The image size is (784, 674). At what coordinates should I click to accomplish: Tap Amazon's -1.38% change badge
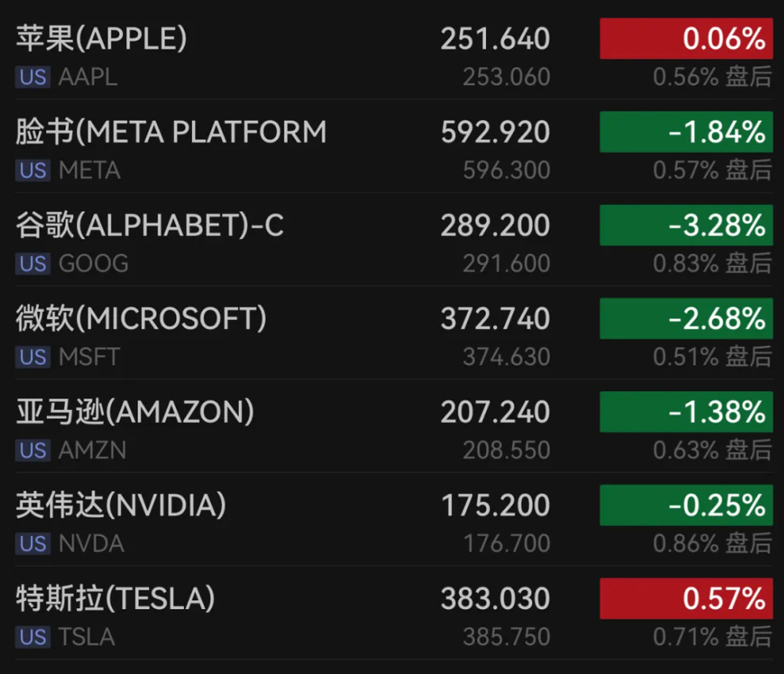pos(686,412)
